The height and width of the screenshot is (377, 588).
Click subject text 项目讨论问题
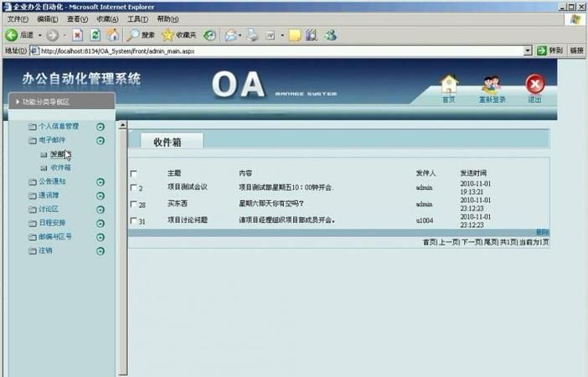tap(187, 220)
